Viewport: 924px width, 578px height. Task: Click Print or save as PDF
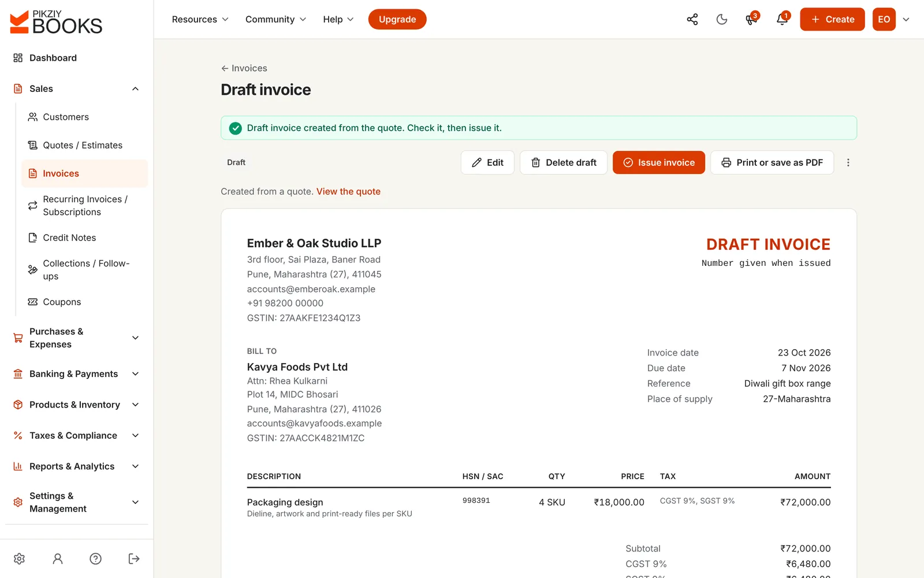[x=772, y=162]
